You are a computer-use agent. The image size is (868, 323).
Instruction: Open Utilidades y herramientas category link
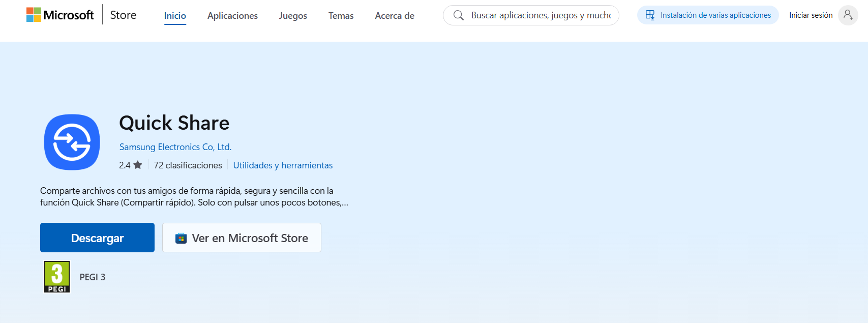click(283, 165)
